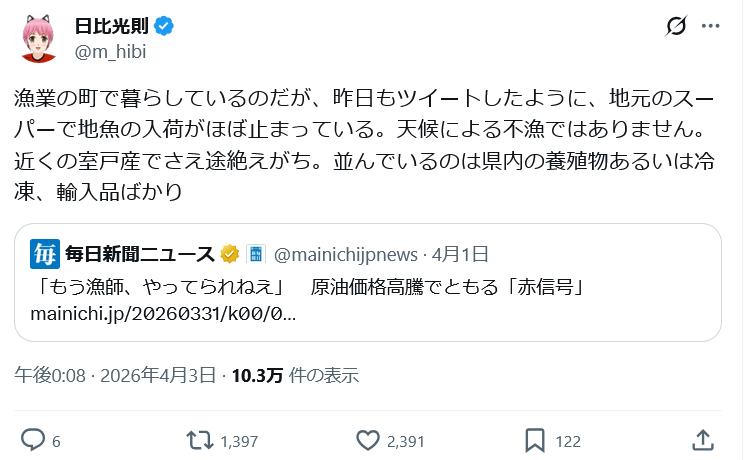
Task: Open the 日比光則 display name link
Action: point(114,25)
